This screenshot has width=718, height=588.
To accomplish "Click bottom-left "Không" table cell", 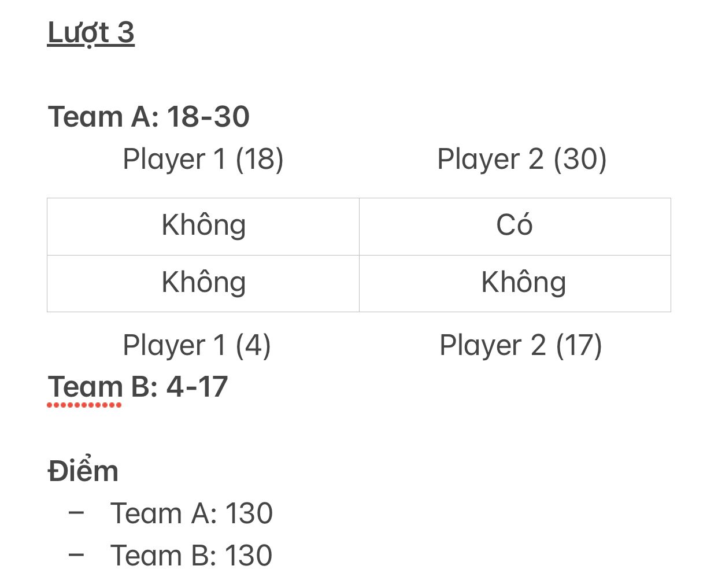I will pyautogui.click(x=203, y=283).
